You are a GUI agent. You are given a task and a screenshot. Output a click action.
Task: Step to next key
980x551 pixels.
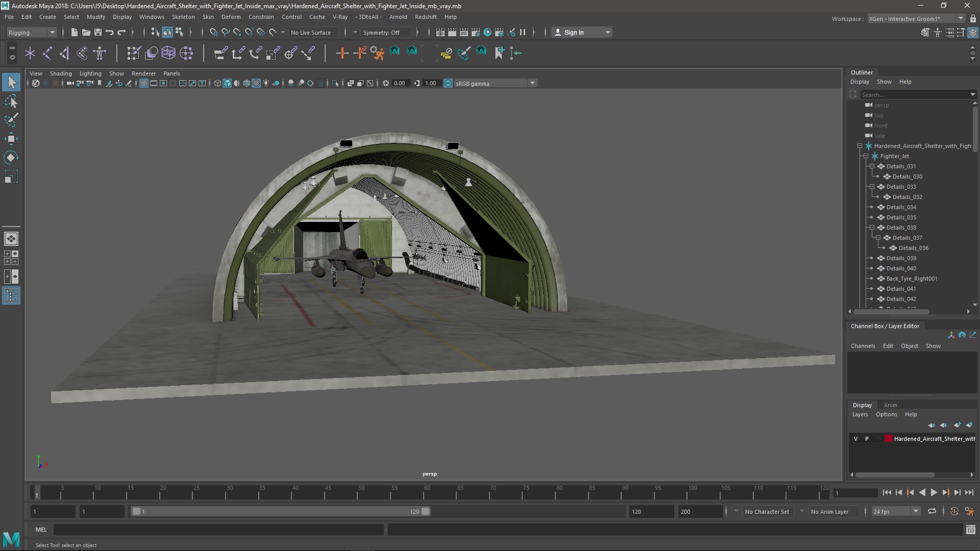point(945,492)
